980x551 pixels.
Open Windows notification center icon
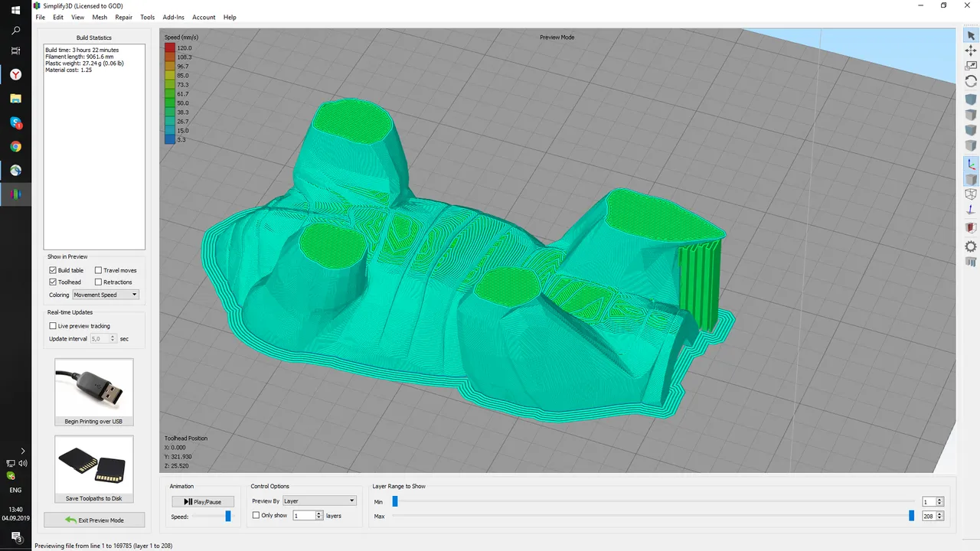(x=15, y=538)
